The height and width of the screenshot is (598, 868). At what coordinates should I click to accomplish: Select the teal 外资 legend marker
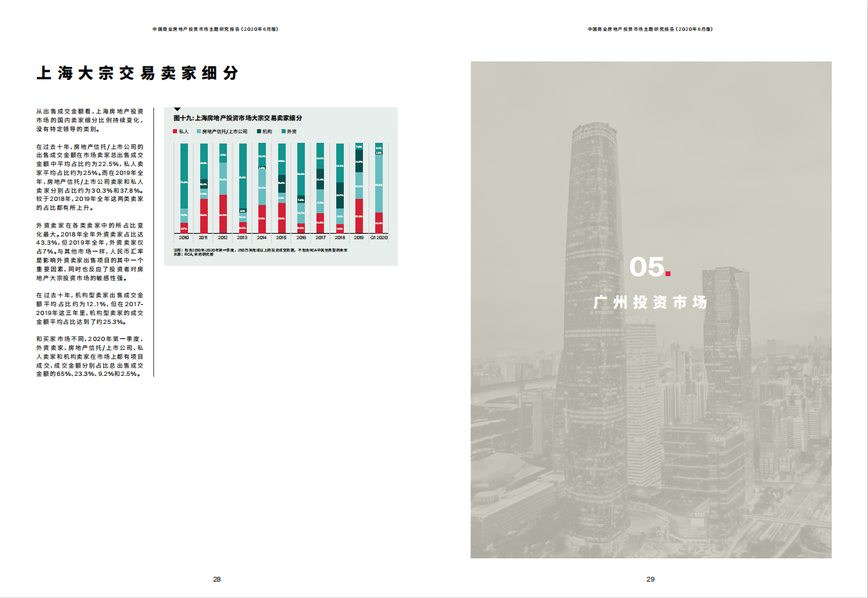pos(284,131)
